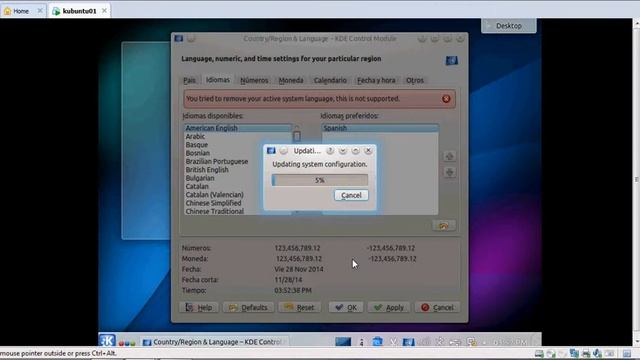Click the VMware window vertical scrollbar on the right
The height and width of the screenshot is (360, 640).
(636, 180)
